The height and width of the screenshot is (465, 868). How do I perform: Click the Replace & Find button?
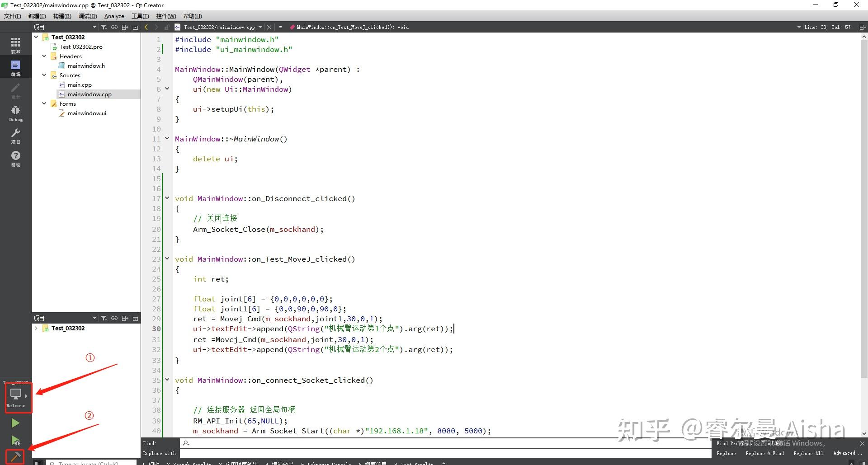coord(765,453)
